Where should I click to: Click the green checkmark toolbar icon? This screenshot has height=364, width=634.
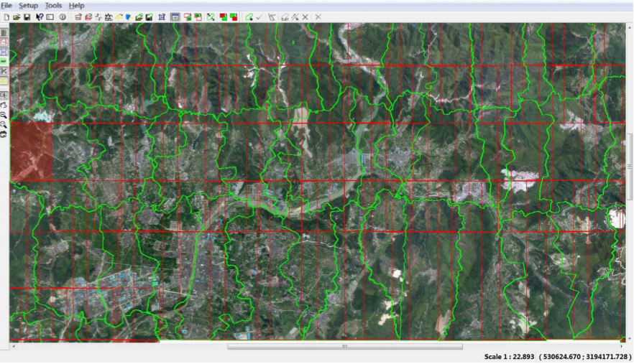coord(259,17)
